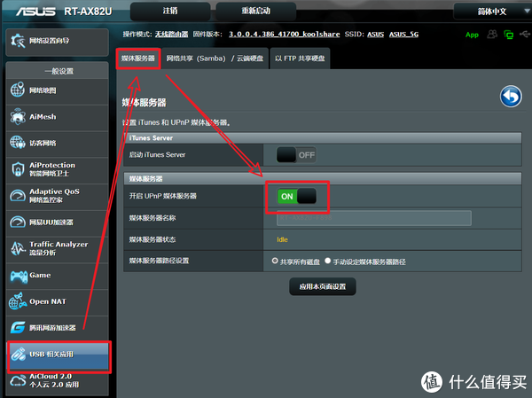Image resolution: width=532 pixels, height=398 pixels.
Task: Open the AiProtection shield icon
Action: (18, 169)
